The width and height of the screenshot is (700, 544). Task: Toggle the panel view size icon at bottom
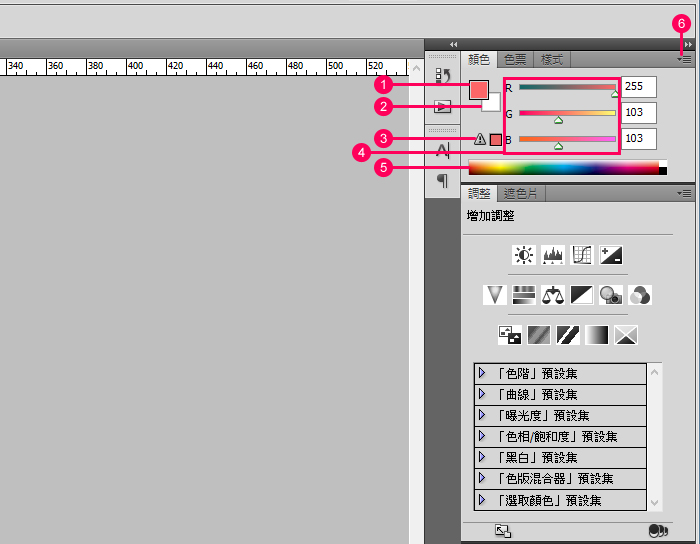point(503,531)
